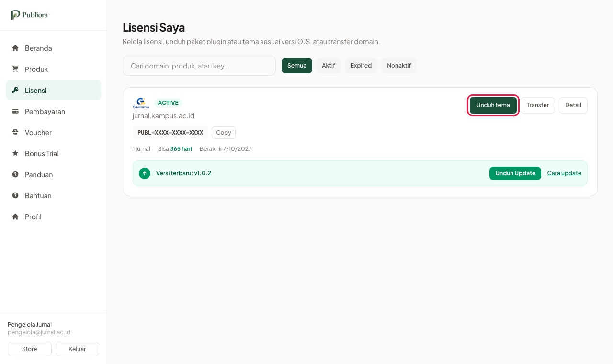Click the Beranda home icon
Screen dimensions: 613x364
pyautogui.click(x=15, y=48)
